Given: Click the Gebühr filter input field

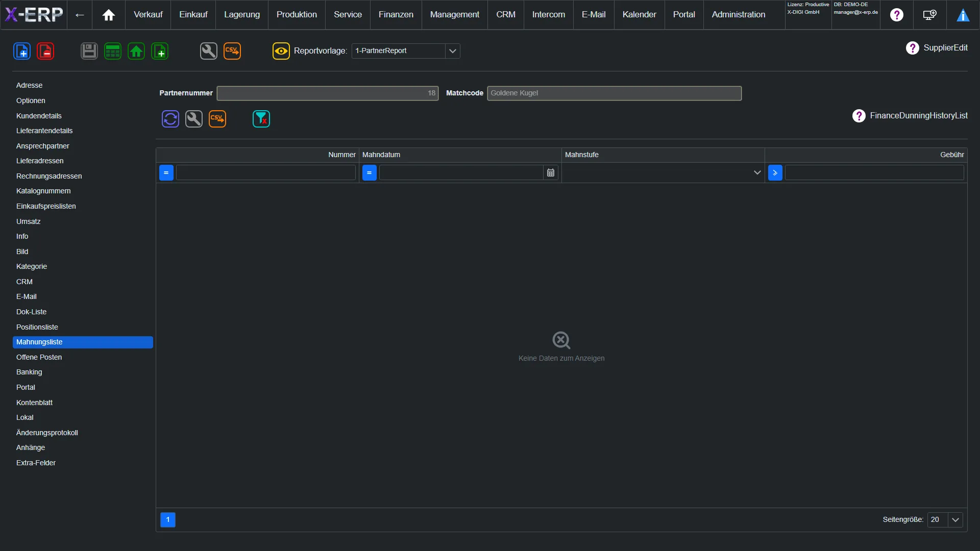Looking at the screenshot, I should coord(874,173).
